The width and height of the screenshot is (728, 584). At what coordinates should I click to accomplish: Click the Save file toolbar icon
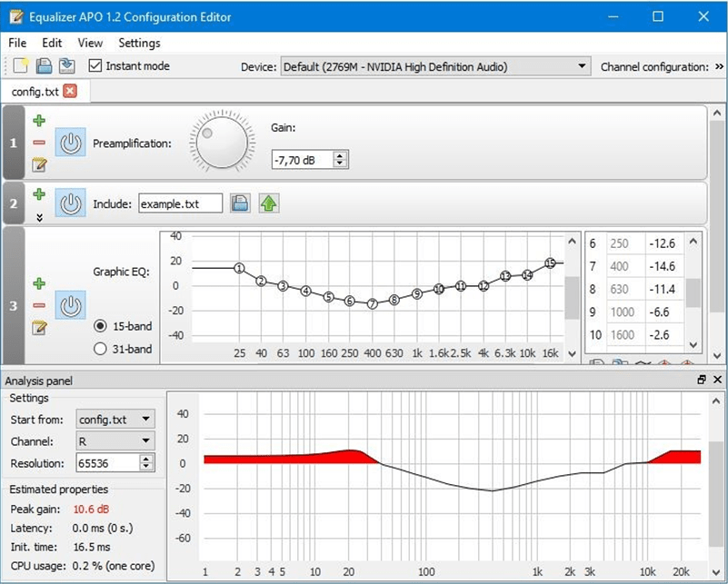click(x=65, y=66)
